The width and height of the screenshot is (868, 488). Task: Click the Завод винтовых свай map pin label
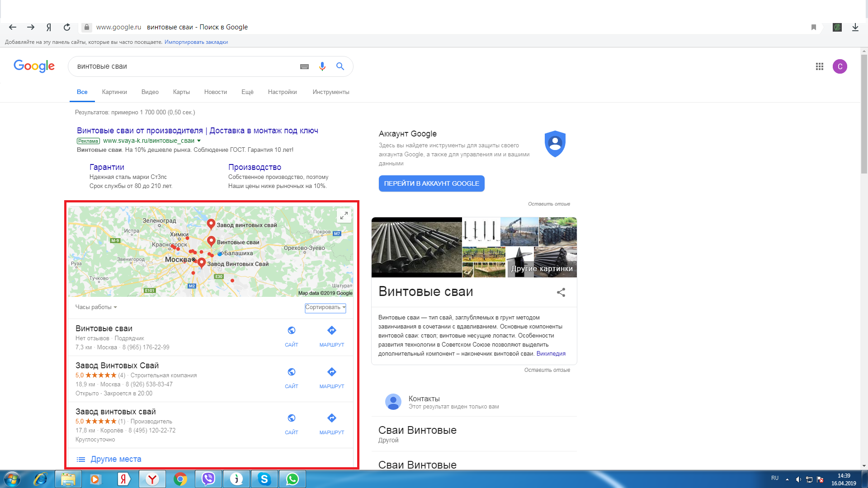[246, 225]
